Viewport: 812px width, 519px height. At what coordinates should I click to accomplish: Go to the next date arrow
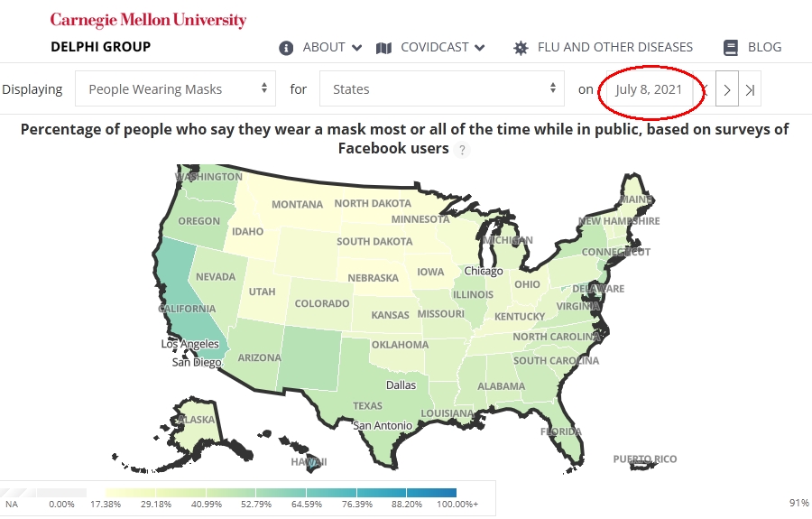[x=727, y=89]
